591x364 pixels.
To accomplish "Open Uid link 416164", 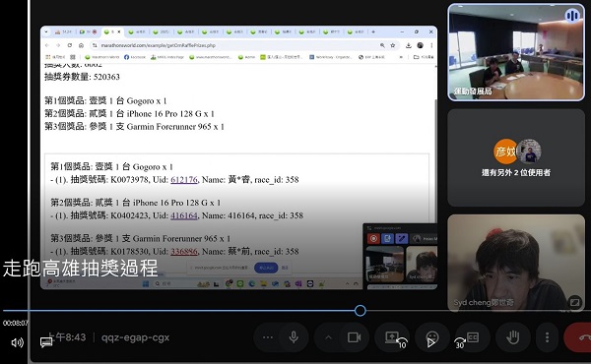I will [x=184, y=215].
